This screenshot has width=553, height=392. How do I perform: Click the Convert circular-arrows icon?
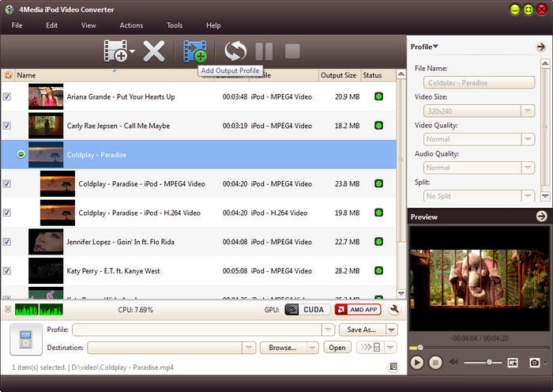235,52
